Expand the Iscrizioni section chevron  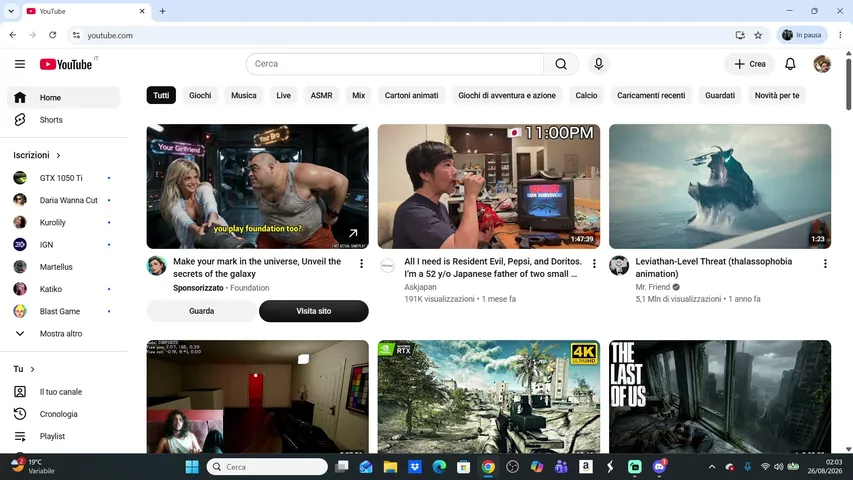58,156
